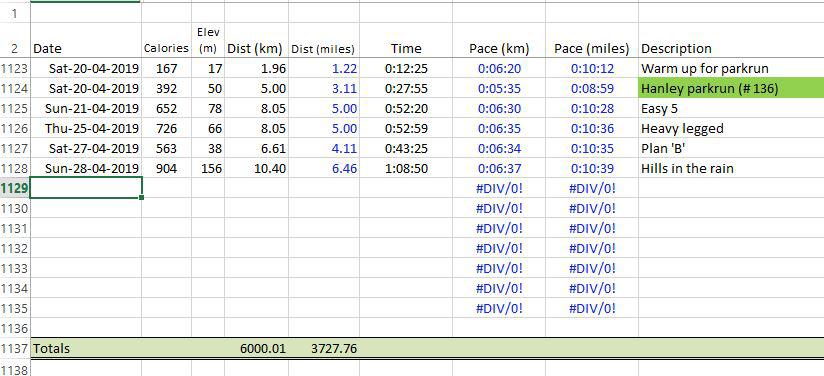
Task: Click the Elev (m) header cell
Action: tap(208, 40)
